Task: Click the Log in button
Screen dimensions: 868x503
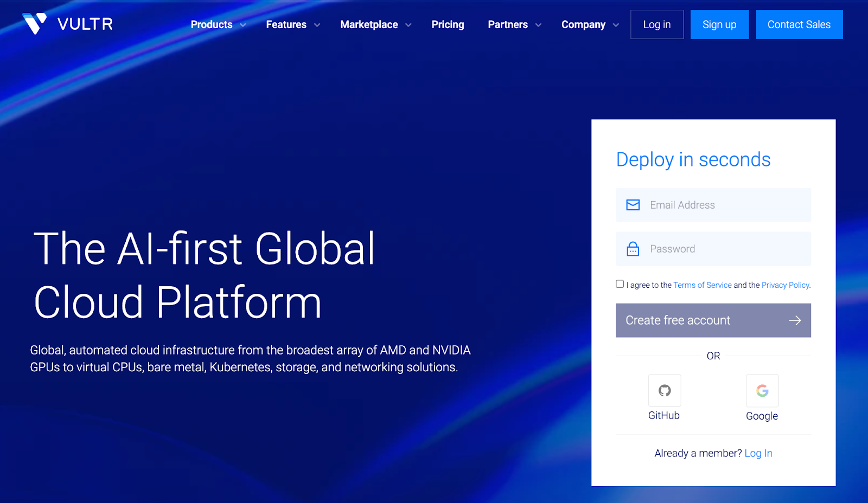Action: [x=656, y=24]
